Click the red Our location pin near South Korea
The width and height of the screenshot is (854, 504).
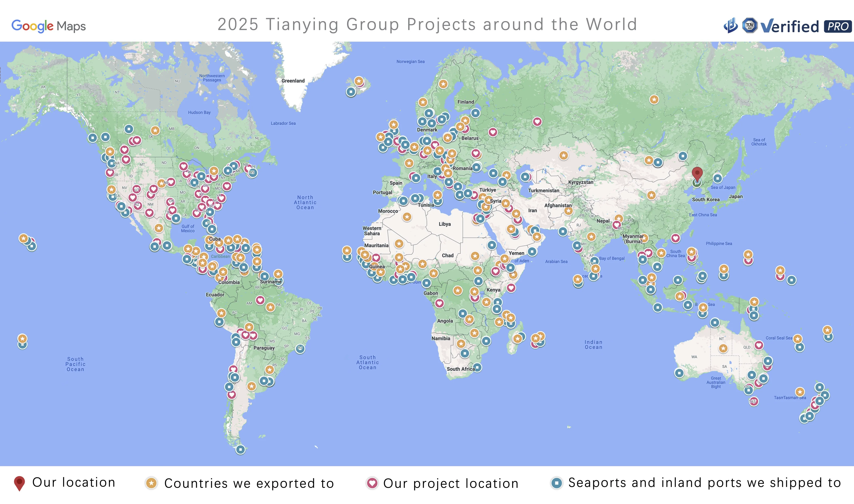pos(697,173)
